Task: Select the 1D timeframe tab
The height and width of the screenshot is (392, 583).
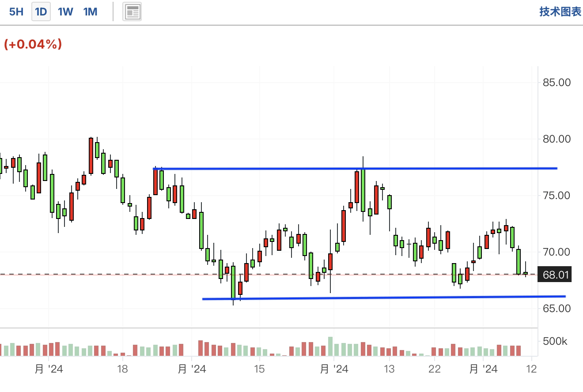Action: click(x=41, y=11)
